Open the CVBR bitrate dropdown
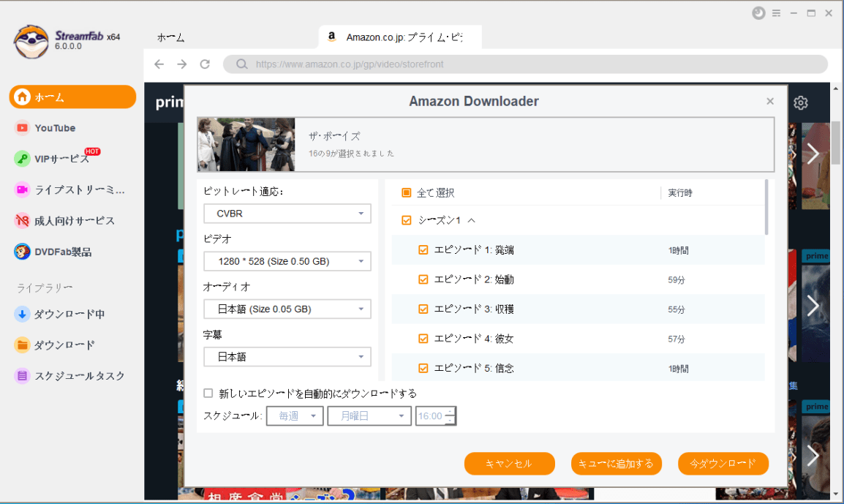 (287, 214)
